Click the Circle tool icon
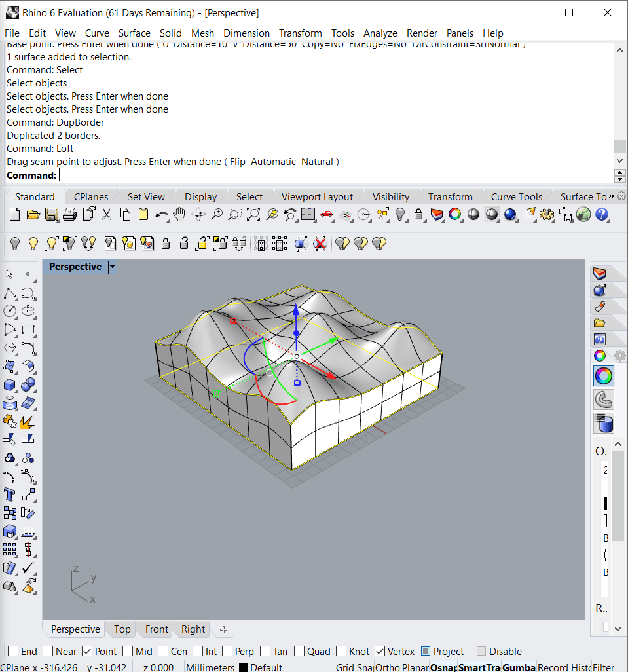This screenshot has width=628, height=672. (10, 311)
